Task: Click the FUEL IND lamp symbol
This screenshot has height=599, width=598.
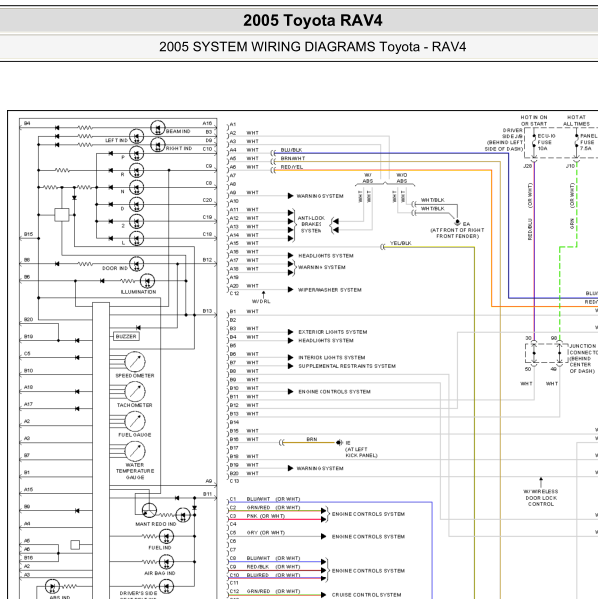Action: (166, 536)
